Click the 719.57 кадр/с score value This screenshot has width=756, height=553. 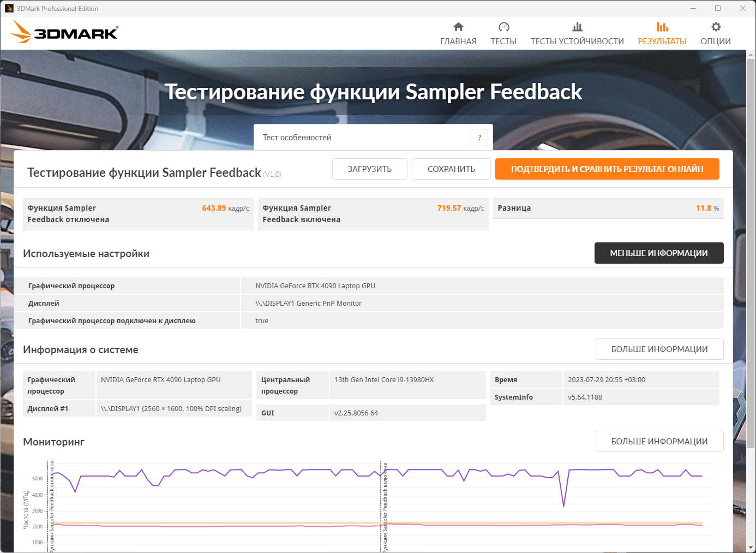pyautogui.click(x=460, y=208)
